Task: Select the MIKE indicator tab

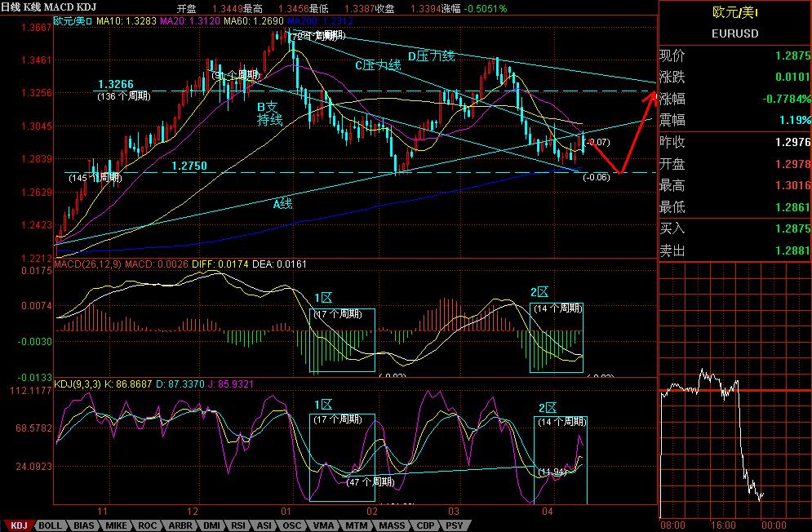Action: coord(116,525)
